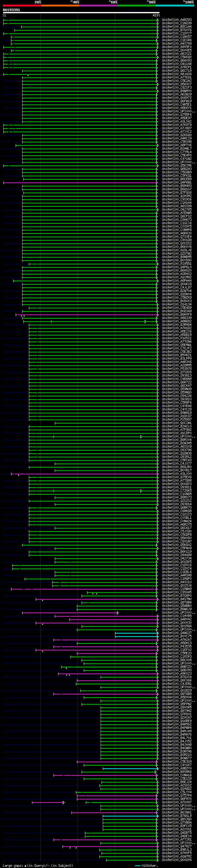Select label UniRef100_Q5ABB0
The width and height of the screenshot is (197, 868).
[x=177, y=606]
